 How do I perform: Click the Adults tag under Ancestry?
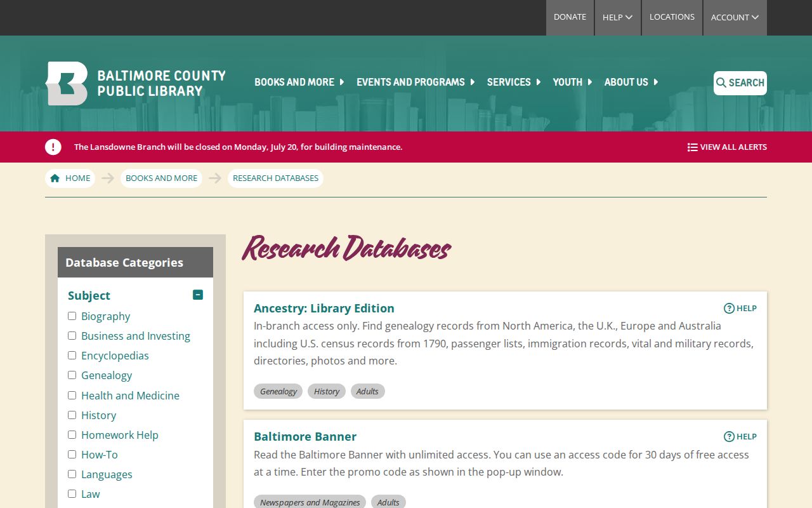point(367,391)
